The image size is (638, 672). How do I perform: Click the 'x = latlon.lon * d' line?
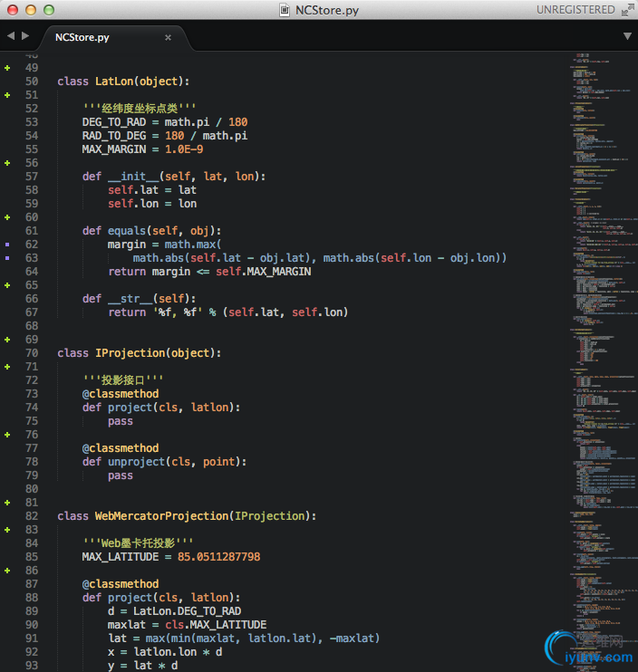click(x=165, y=652)
